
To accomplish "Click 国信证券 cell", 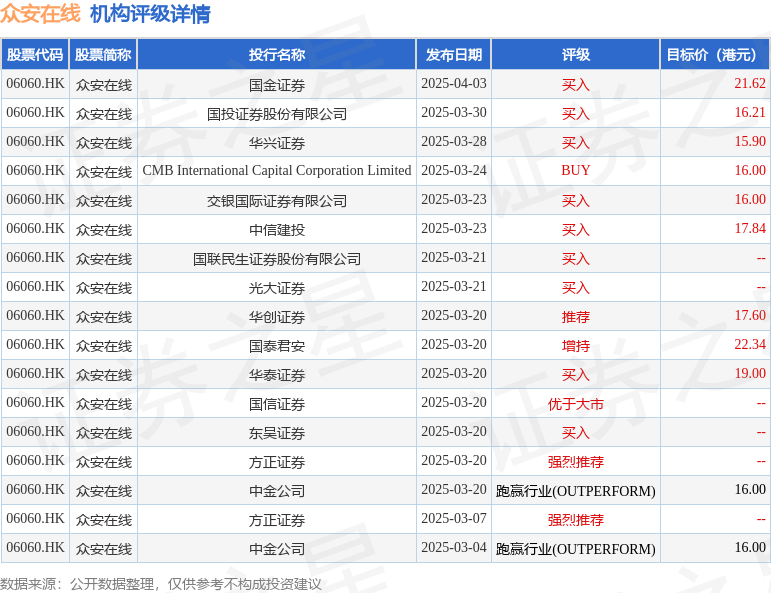I will coord(277,404).
